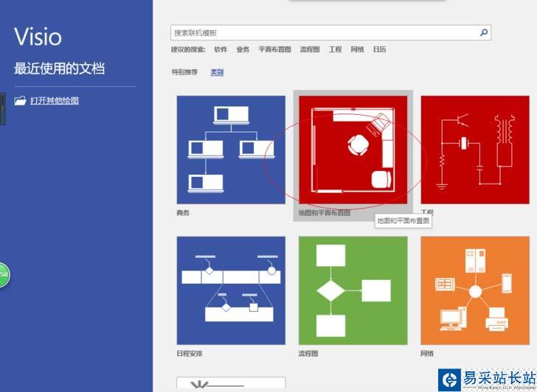Click the 流程图 label under green tile
Viewport: 537px width, 392px height.
tap(308, 354)
